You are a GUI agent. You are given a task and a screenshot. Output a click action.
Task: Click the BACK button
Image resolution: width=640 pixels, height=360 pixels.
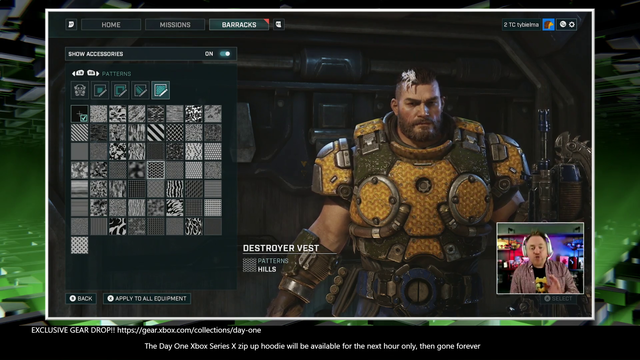81,298
